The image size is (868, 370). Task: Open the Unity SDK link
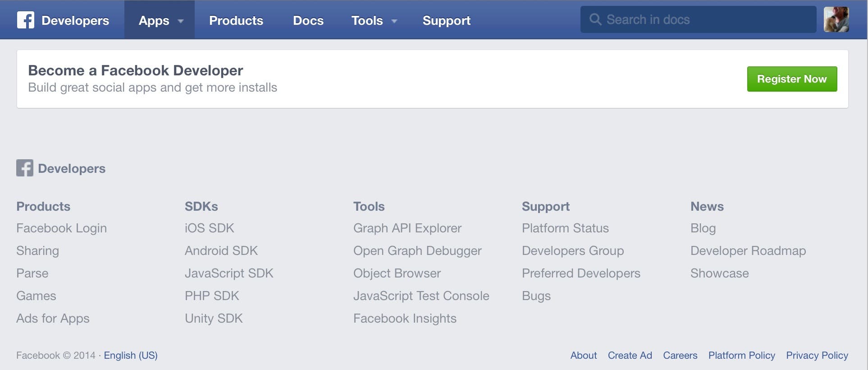tap(214, 319)
